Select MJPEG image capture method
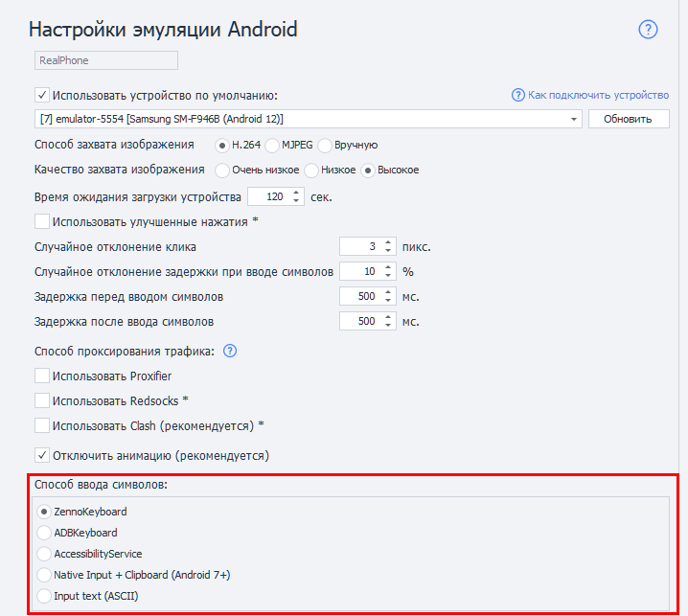This screenshot has height=616, width=688. click(x=272, y=146)
